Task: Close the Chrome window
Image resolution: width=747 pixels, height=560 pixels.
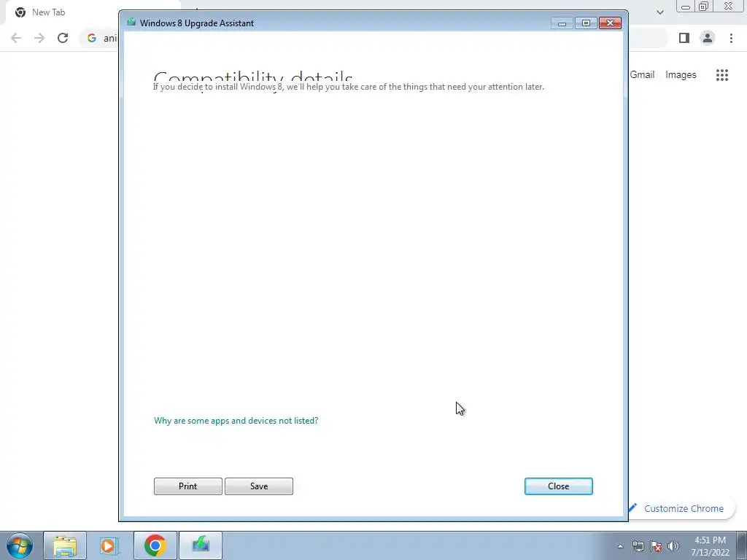Action: pos(729,7)
